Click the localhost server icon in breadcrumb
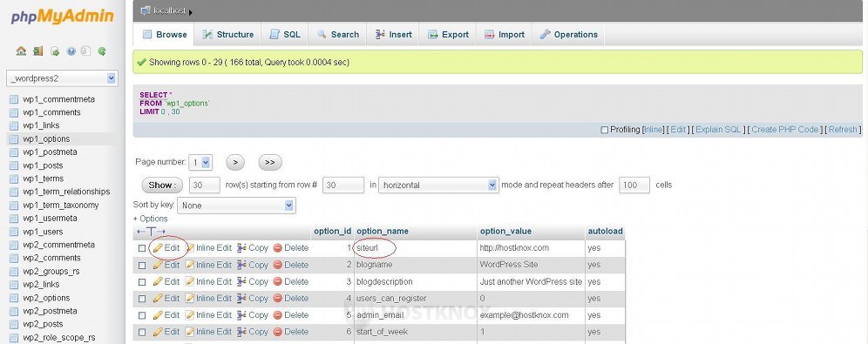 tap(146, 10)
